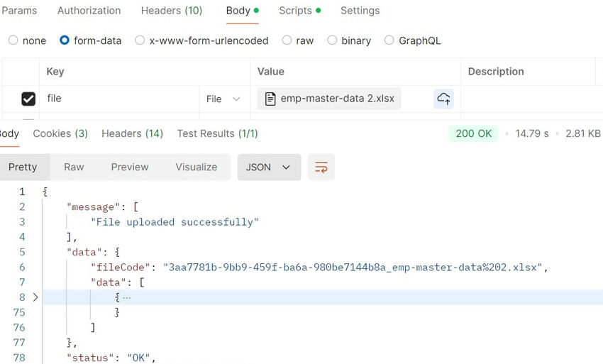Expand the collapsed object on line 8

click(35, 297)
